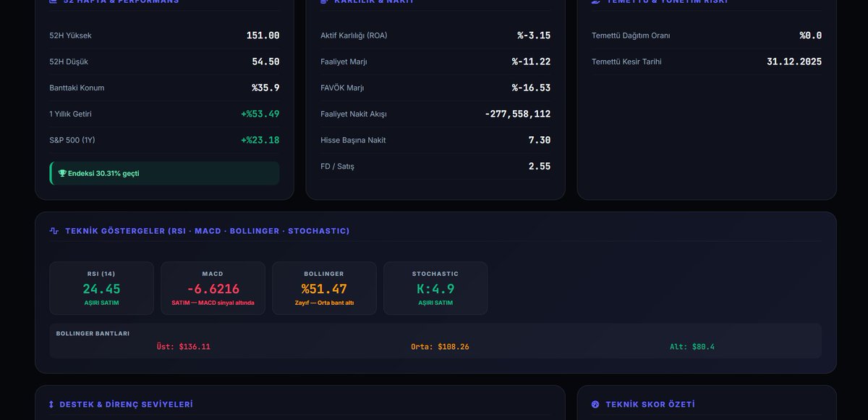Click the "Banttaki Konum" label
Screen dimensions: 868x420
pyautogui.click(x=77, y=88)
